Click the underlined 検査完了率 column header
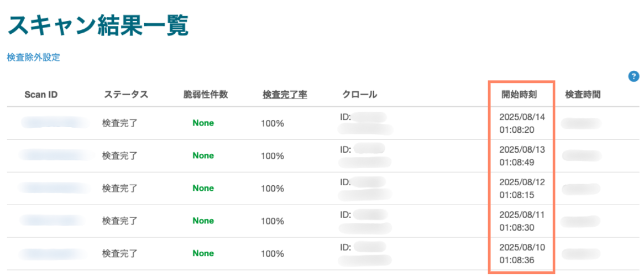 pos(285,95)
